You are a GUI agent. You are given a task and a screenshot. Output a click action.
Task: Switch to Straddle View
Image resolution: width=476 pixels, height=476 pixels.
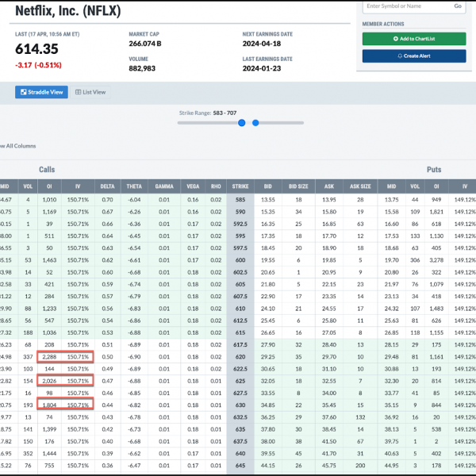[41, 92]
